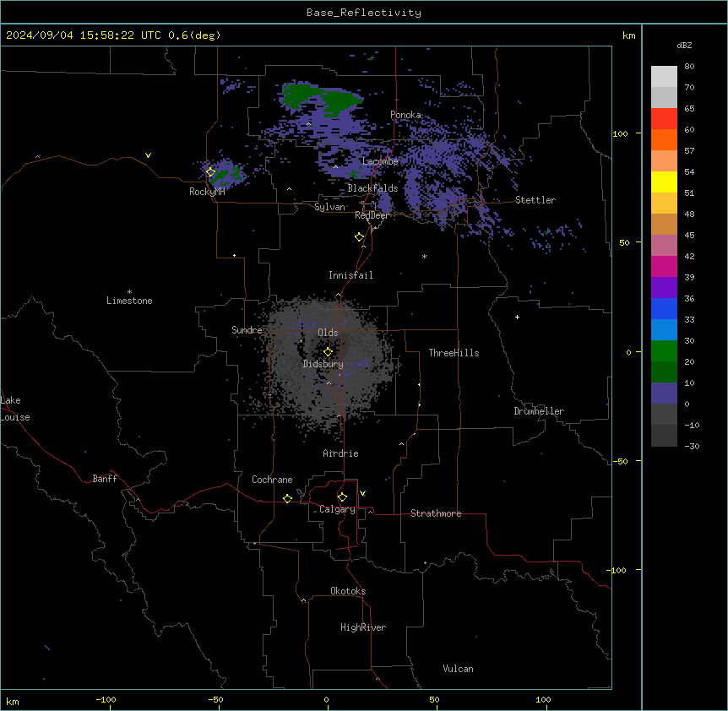Click the Cochrane label
Viewport: 728px width, 711px height.
point(272,480)
